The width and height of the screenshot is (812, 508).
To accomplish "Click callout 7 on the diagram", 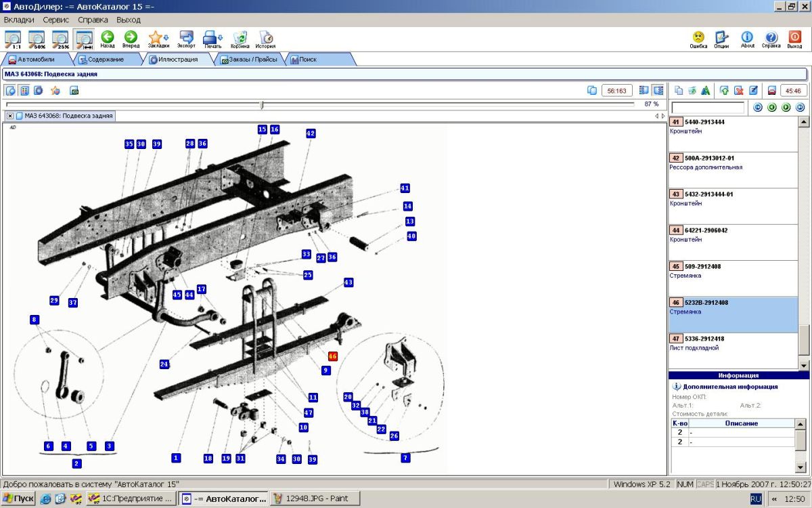I will click(x=405, y=458).
